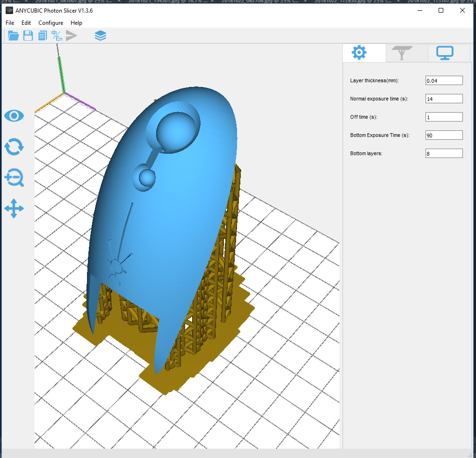
Task: Click the 'Bottom Exposure Time (s):' label
Action: [x=380, y=135]
